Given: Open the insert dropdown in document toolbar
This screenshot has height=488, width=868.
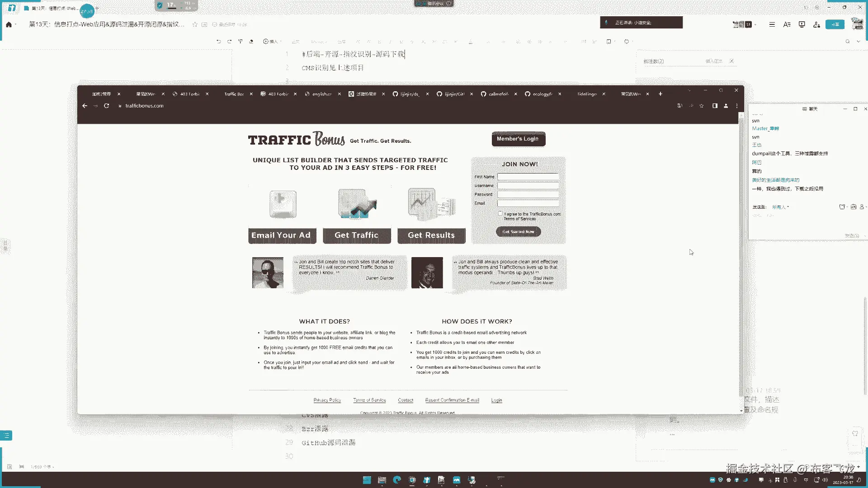Looking at the screenshot, I should pyautogui.click(x=272, y=42).
